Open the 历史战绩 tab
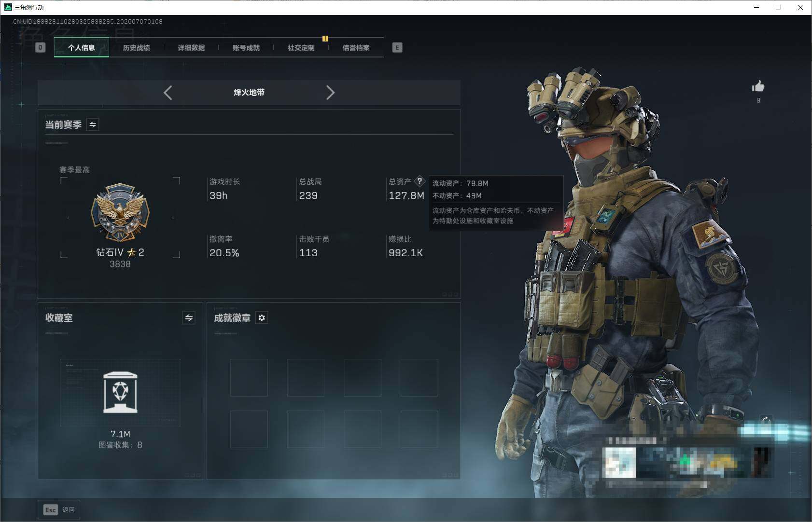The width and height of the screenshot is (812, 522). coord(137,48)
